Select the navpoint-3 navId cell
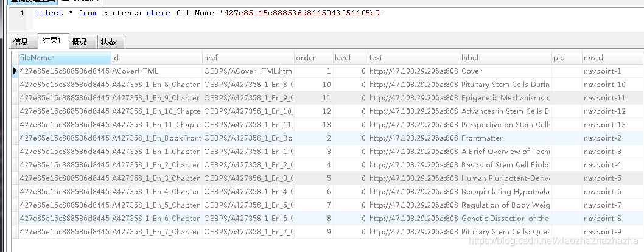644x252 pixels. 612,152
